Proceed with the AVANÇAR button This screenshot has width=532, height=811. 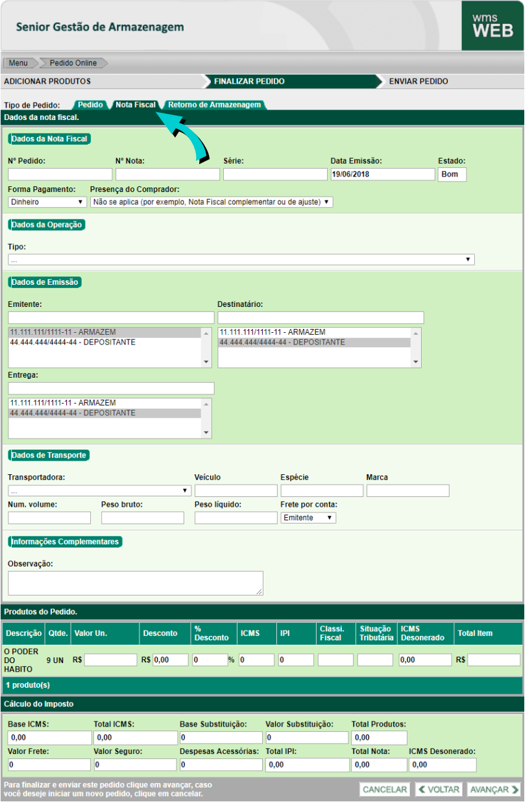pos(494,790)
